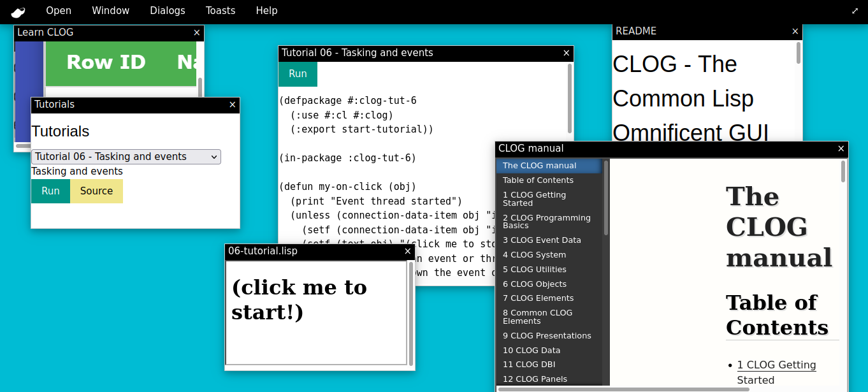
Task: Open '7 CLOG Elements' in the sidebar
Action: 538,298
